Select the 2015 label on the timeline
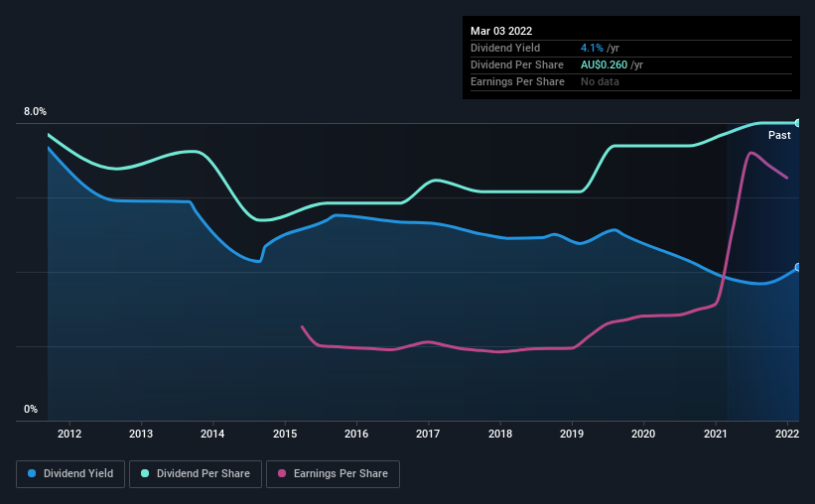Image resolution: width=815 pixels, height=504 pixels. click(285, 434)
